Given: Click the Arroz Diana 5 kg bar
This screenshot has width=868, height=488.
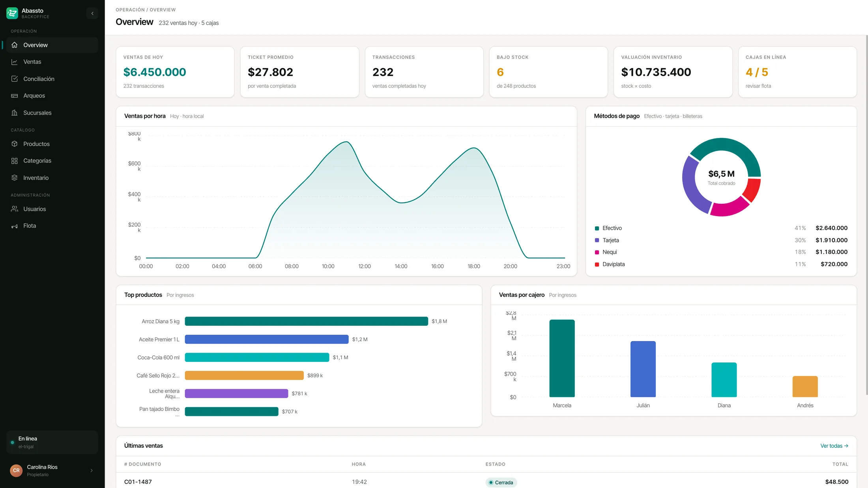Looking at the screenshot, I should pos(307,321).
